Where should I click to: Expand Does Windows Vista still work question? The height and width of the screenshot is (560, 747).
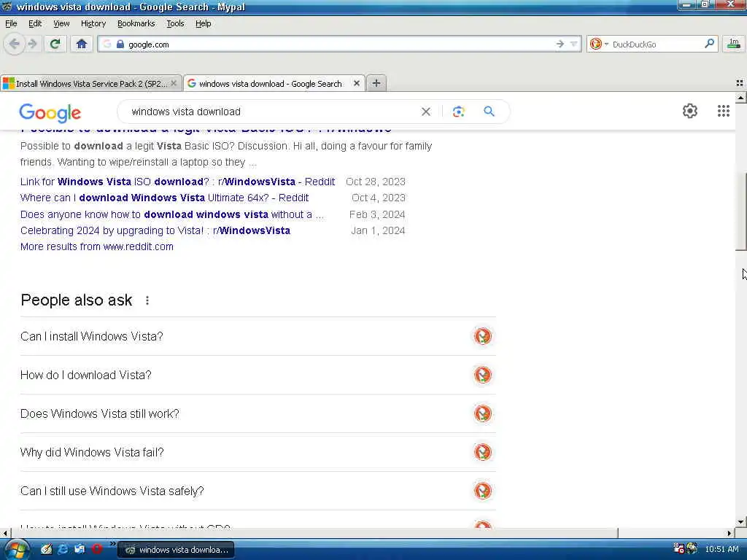click(258, 413)
